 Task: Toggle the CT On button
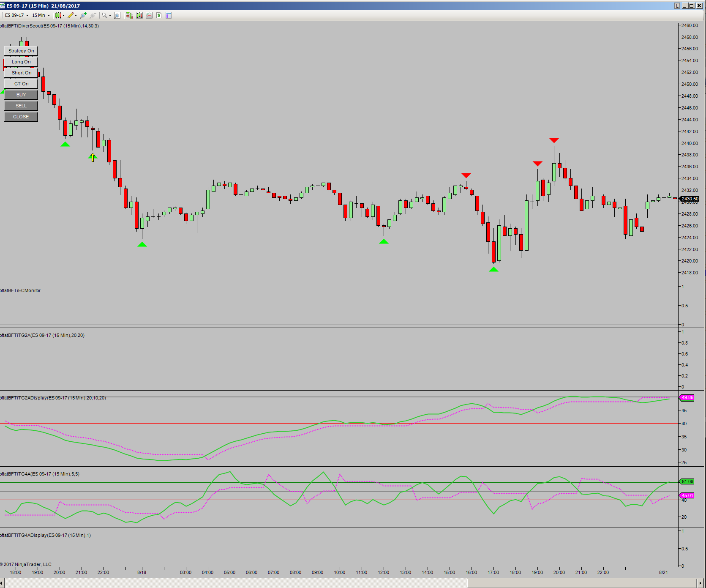21,84
